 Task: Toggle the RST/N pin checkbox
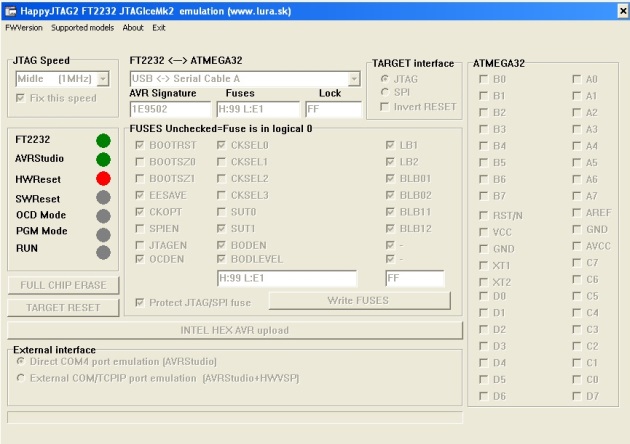[x=483, y=216]
